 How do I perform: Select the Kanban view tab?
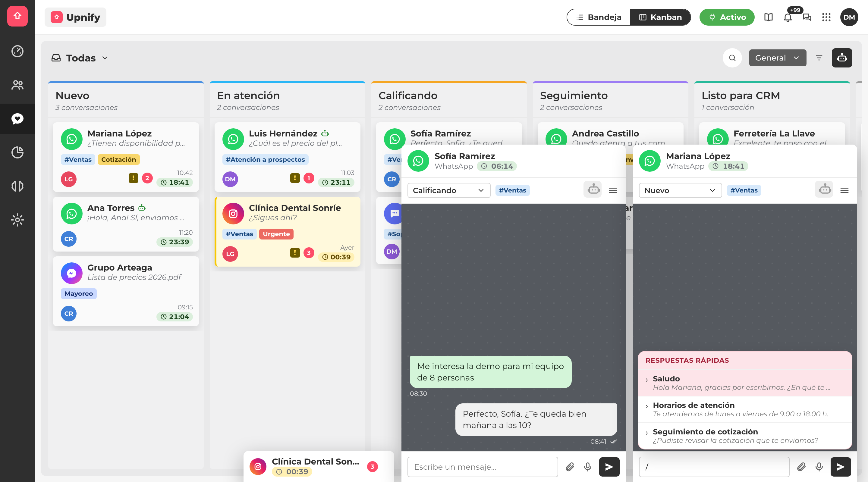(660, 17)
